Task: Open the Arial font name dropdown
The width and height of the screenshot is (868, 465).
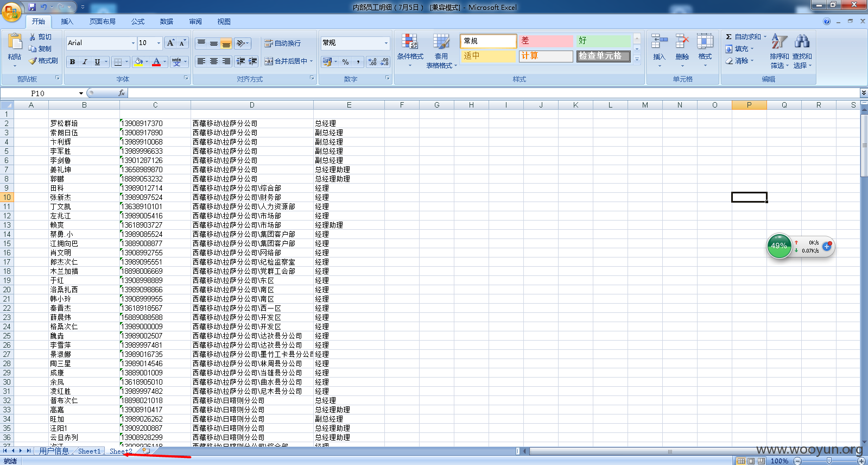Action: 133,43
